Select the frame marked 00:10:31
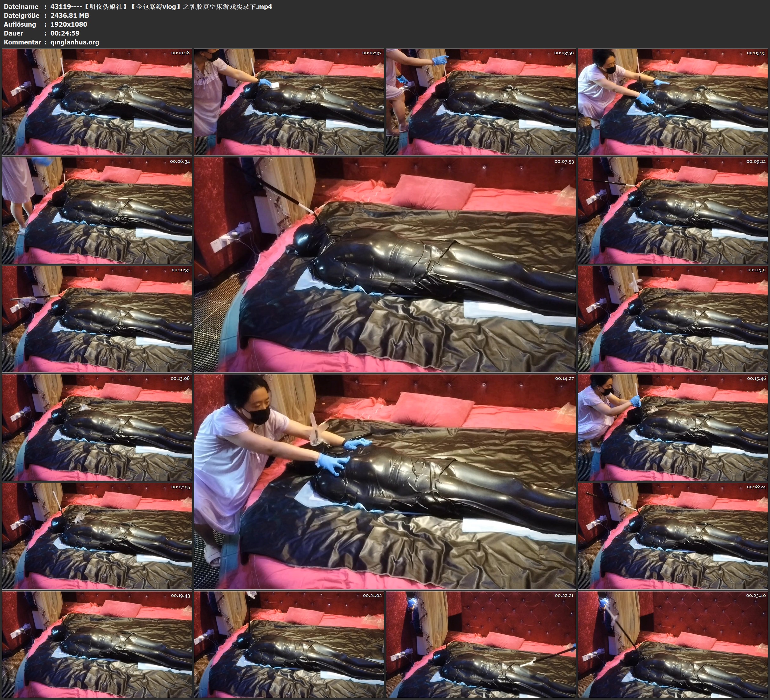 (97, 319)
